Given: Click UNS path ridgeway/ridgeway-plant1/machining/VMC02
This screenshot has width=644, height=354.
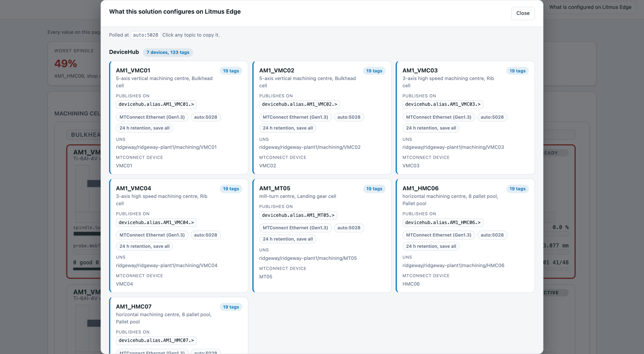Looking at the screenshot, I should coord(310,147).
